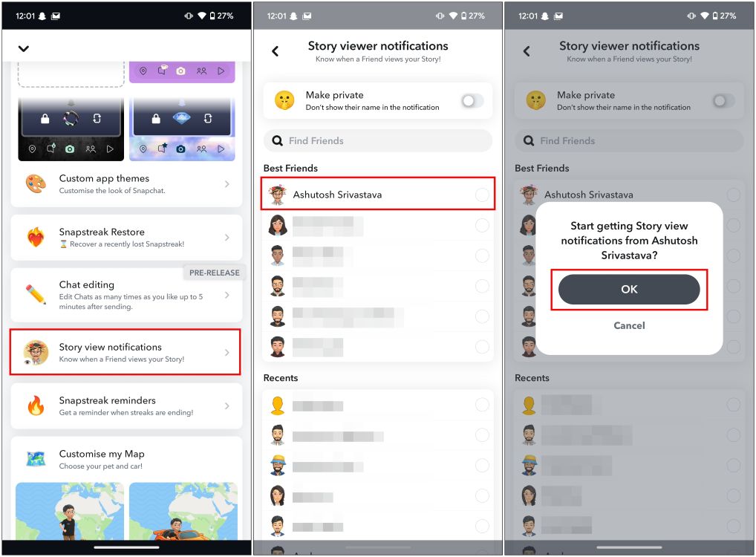This screenshot has width=756, height=557.
Task: Select the first Recents friend radio button
Action: [482, 404]
